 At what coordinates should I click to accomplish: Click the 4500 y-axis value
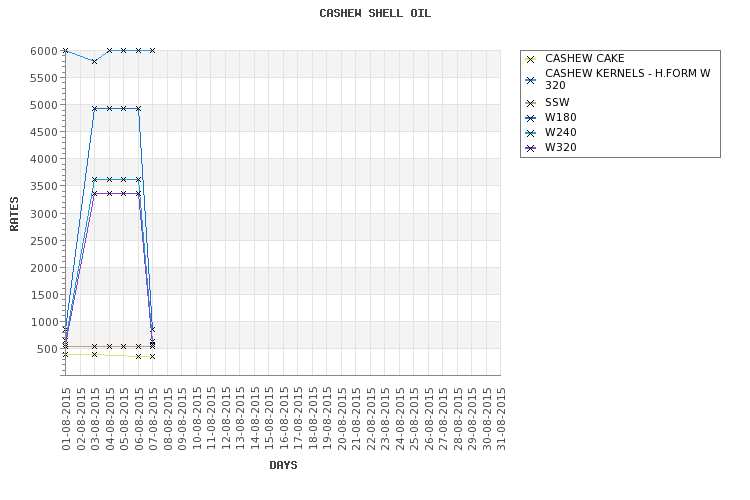[x=44, y=133]
